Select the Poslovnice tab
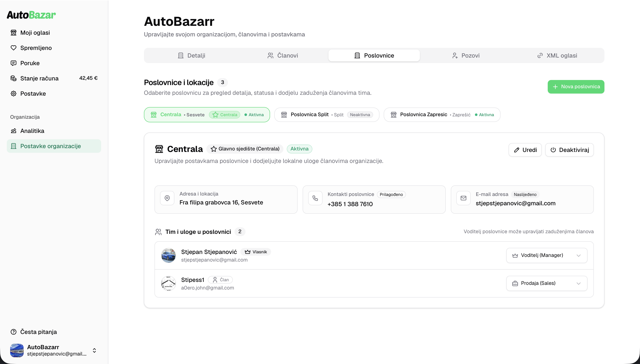Image resolution: width=640 pixels, height=364 pixels. 374,55
